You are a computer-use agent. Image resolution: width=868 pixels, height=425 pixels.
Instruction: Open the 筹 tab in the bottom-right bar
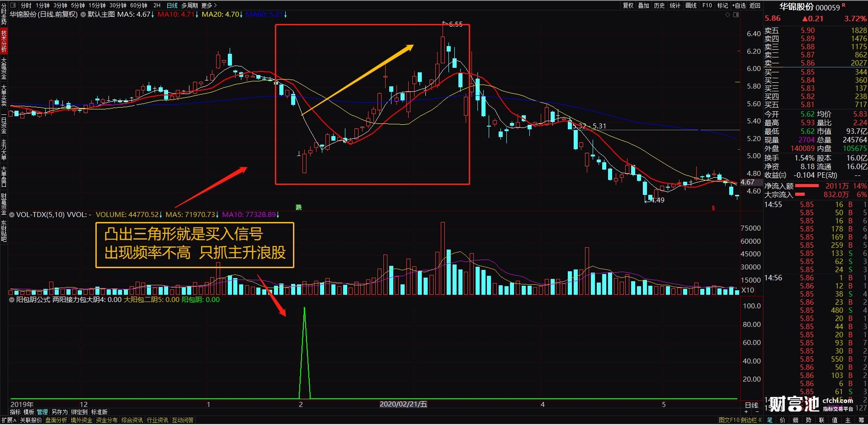click(861, 420)
